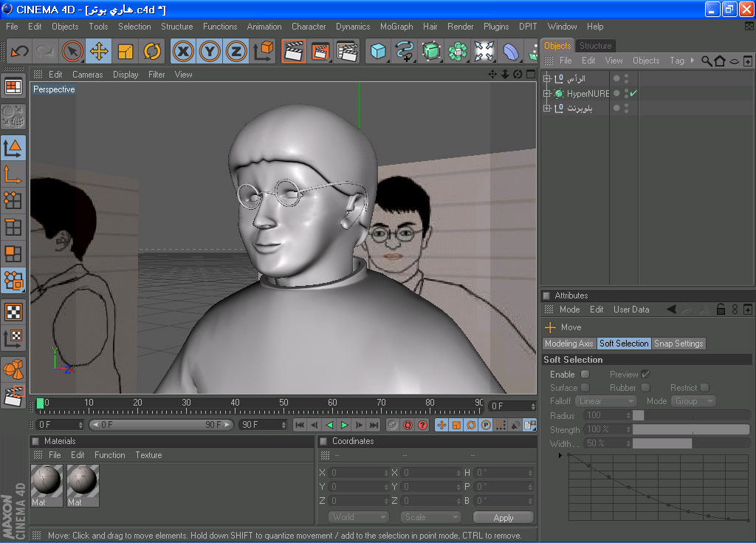The height and width of the screenshot is (543, 756).
Task: Open the Scale dropdown in Coordinates
Action: point(431,517)
